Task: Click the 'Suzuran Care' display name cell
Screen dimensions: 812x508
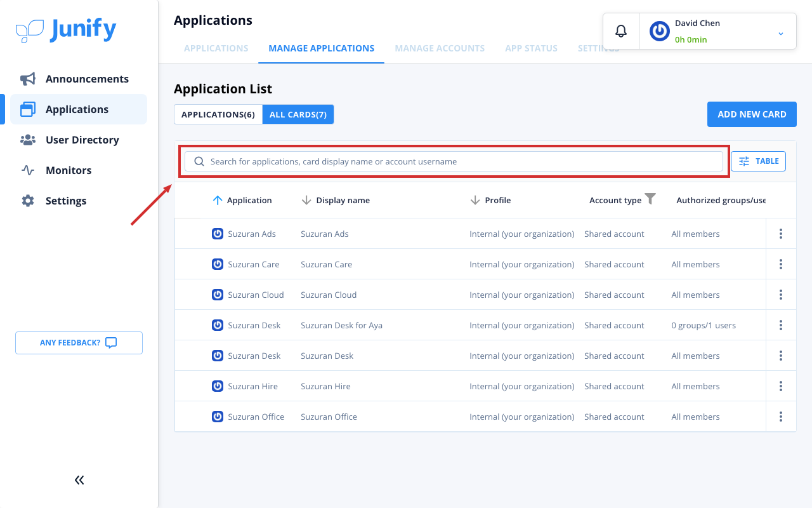Action: 326,264
